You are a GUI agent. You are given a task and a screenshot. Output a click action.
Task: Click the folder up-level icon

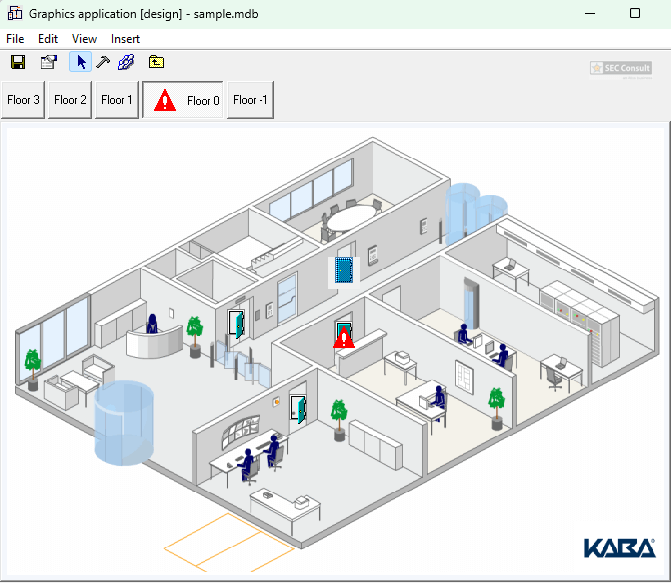pyautogui.click(x=157, y=63)
